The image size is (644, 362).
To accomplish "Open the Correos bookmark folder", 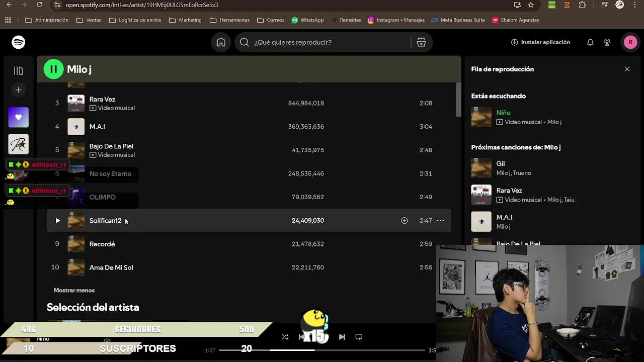I will point(271,20).
